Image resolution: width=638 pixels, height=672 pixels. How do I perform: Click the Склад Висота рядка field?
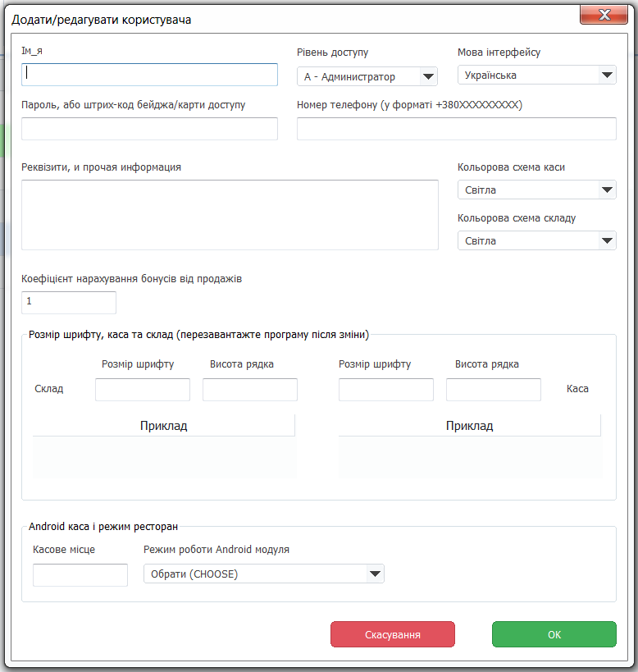coord(250,390)
